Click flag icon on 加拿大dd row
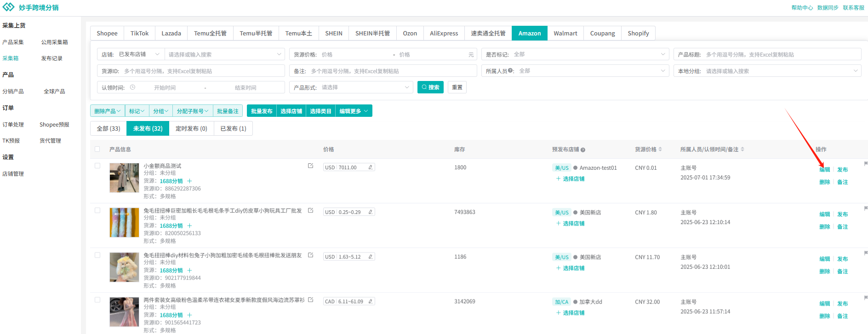 [866, 298]
